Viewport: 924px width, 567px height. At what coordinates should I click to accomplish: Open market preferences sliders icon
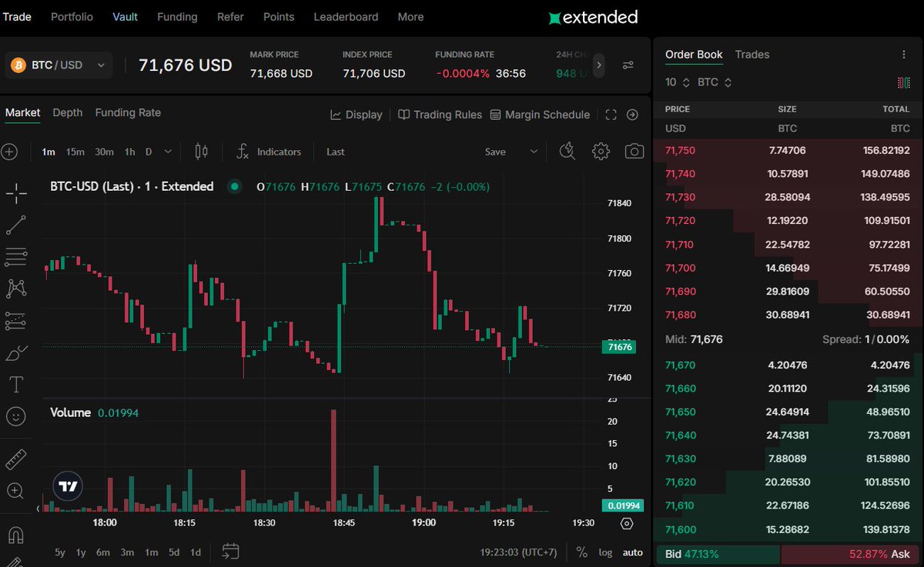[x=628, y=65]
